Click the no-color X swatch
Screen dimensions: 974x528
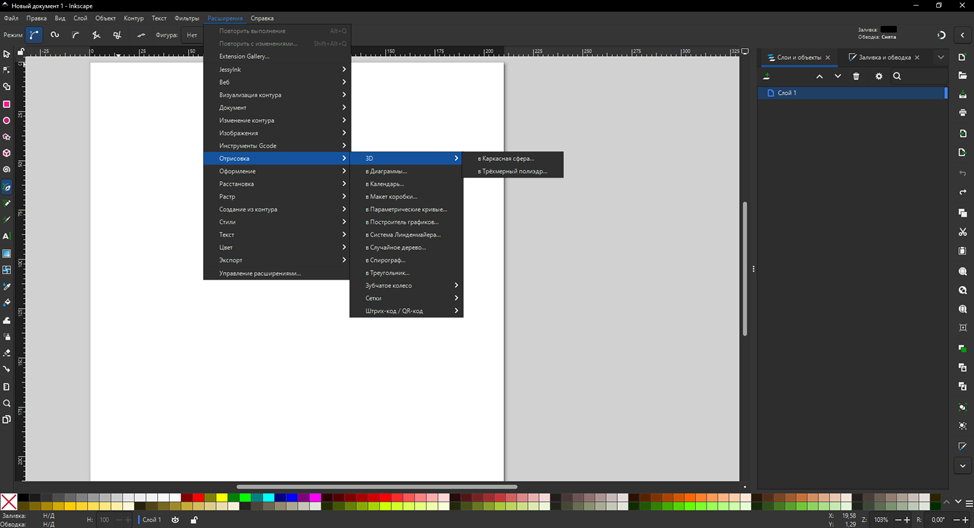pyautogui.click(x=9, y=501)
